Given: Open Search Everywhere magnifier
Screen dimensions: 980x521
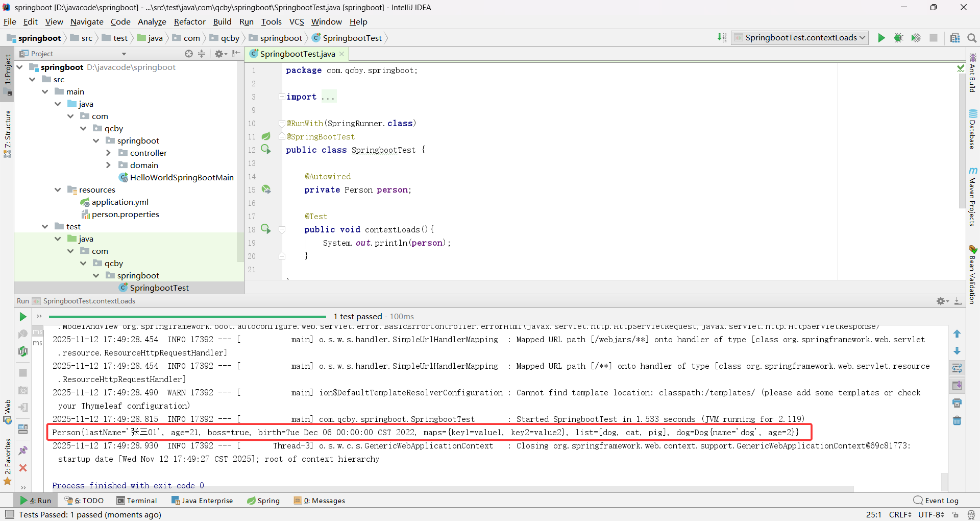Looking at the screenshot, I should [972, 38].
